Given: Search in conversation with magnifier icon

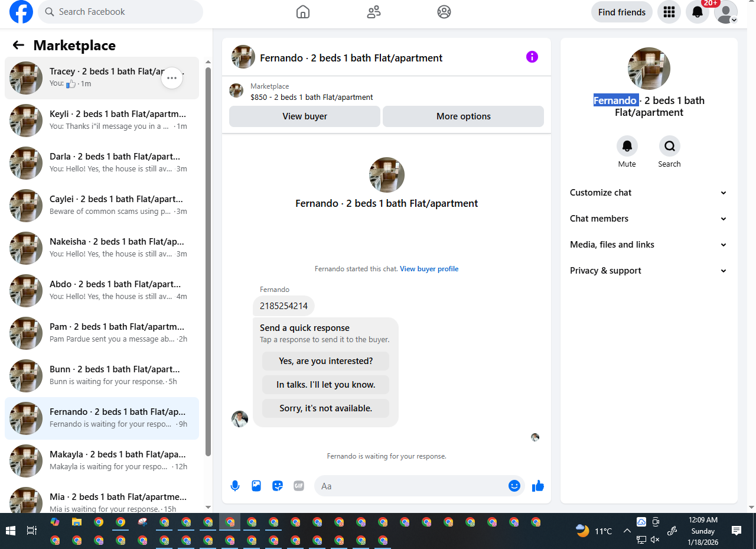Looking at the screenshot, I should point(669,146).
